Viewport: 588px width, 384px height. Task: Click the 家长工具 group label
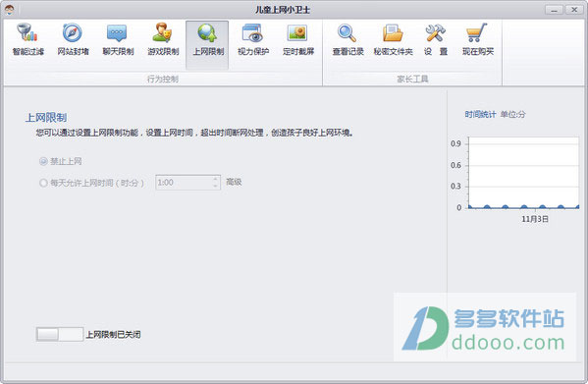click(x=412, y=79)
